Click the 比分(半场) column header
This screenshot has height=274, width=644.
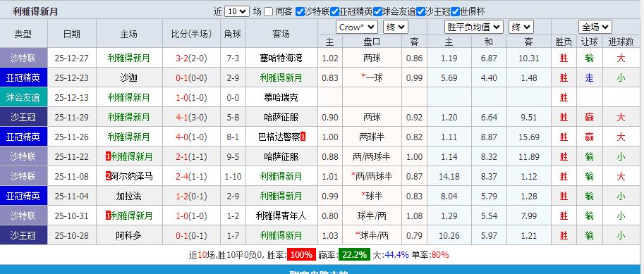point(191,34)
